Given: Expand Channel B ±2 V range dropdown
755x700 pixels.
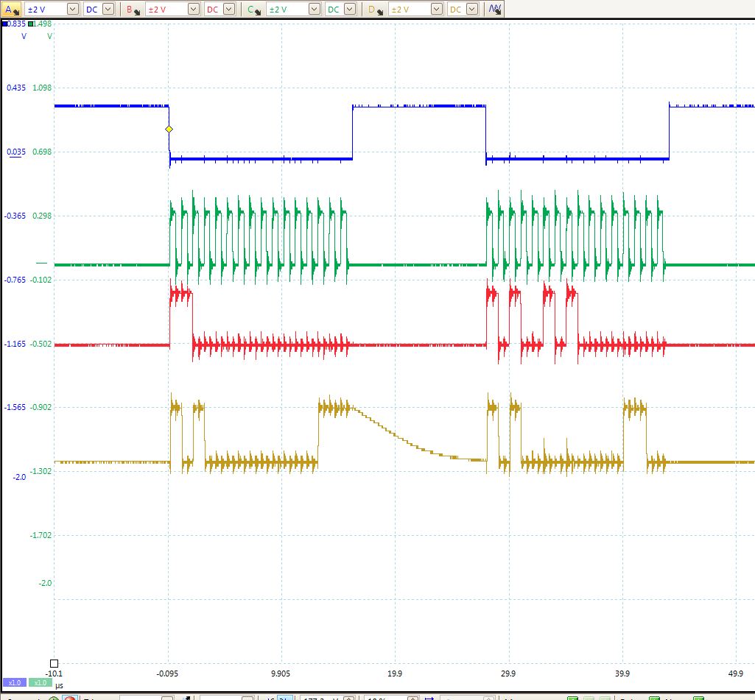Looking at the screenshot, I should click(x=194, y=9).
